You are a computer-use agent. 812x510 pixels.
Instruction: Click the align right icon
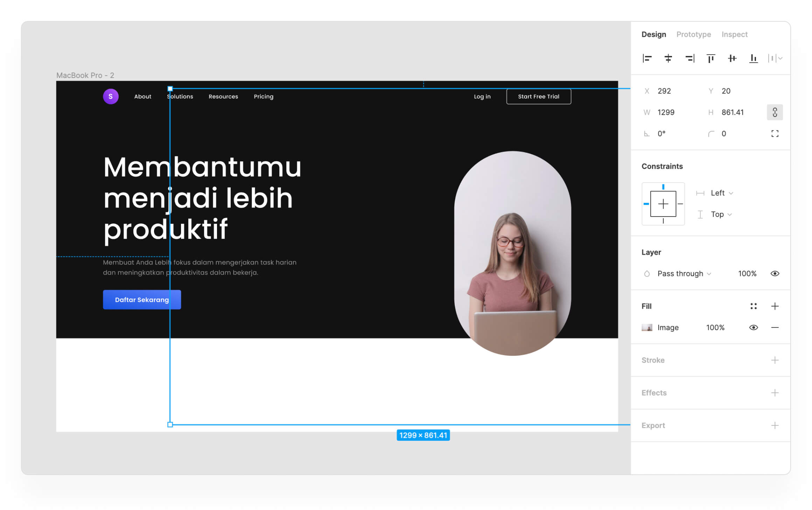[x=689, y=58]
